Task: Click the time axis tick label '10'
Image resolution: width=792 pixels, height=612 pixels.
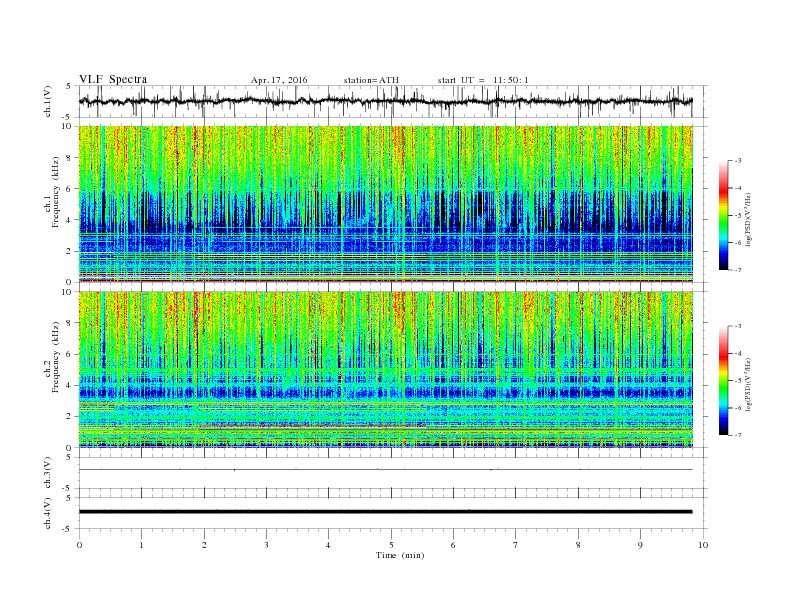Action: [x=703, y=545]
